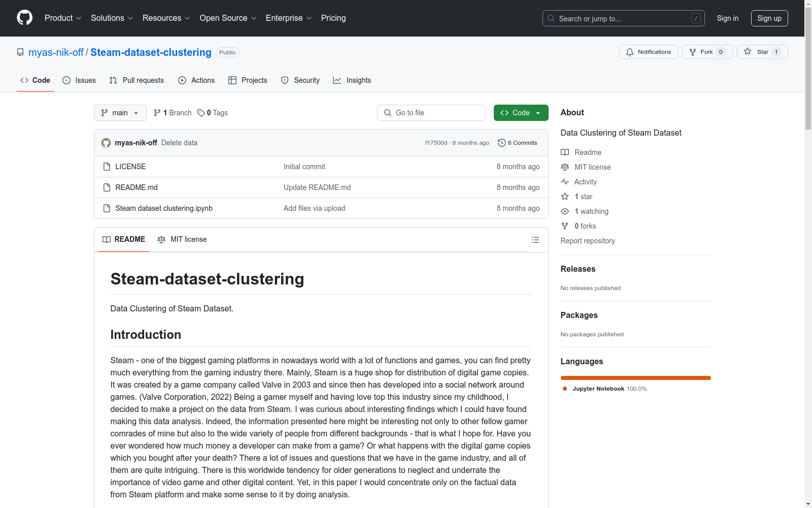Click the repository book icon beside myas-nik-off
This screenshot has width=812, height=508.
tap(20, 52)
